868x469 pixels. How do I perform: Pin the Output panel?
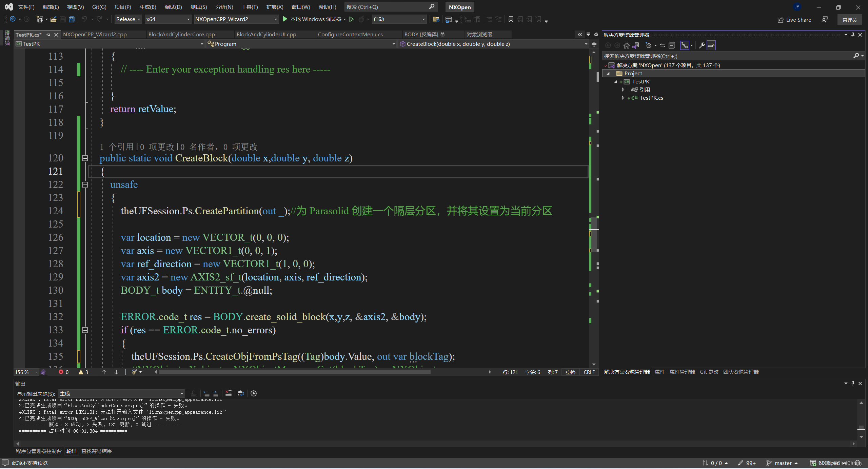[853, 384]
